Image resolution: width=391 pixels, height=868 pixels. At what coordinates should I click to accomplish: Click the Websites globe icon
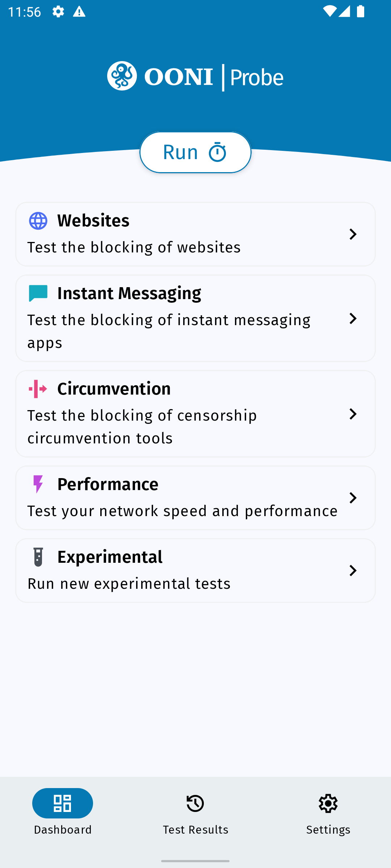pyautogui.click(x=38, y=221)
